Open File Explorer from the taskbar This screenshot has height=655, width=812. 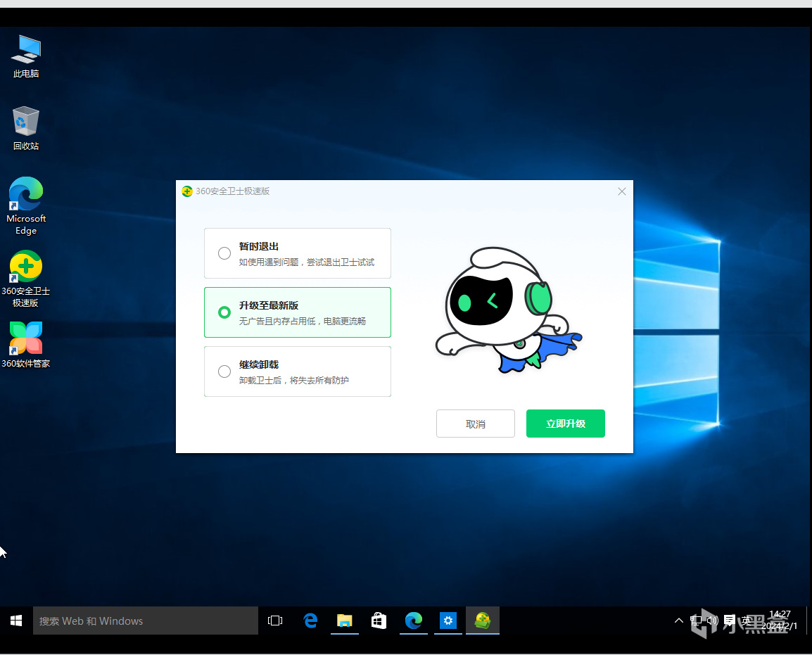[344, 621]
